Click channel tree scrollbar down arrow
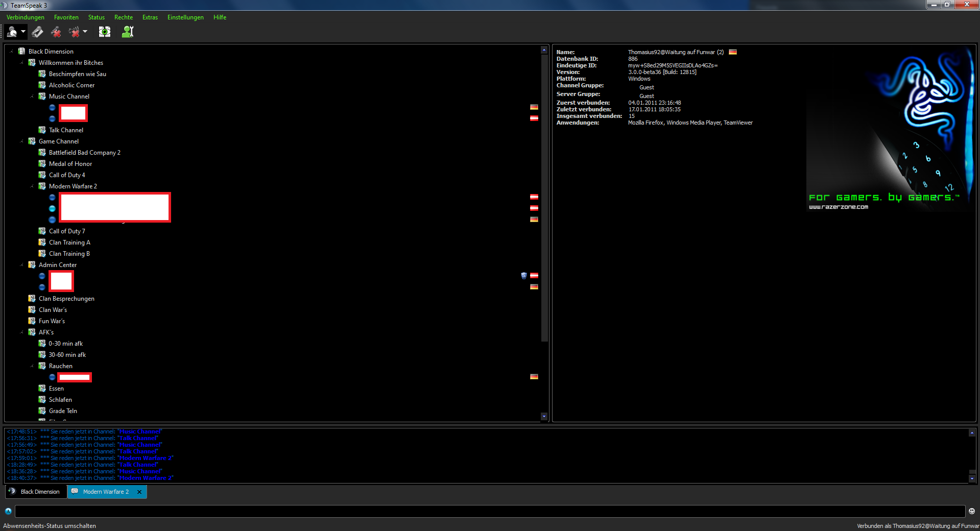Screen dimensions: 980x531 click(x=544, y=416)
